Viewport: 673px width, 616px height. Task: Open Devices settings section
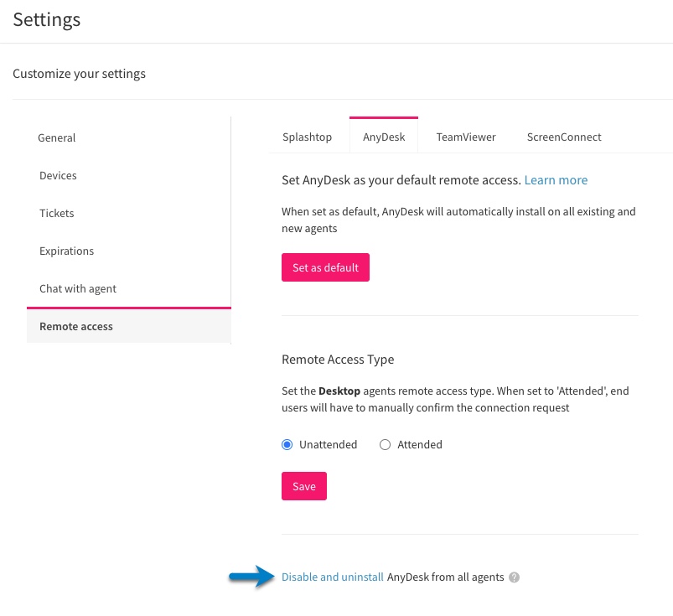(58, 175)
